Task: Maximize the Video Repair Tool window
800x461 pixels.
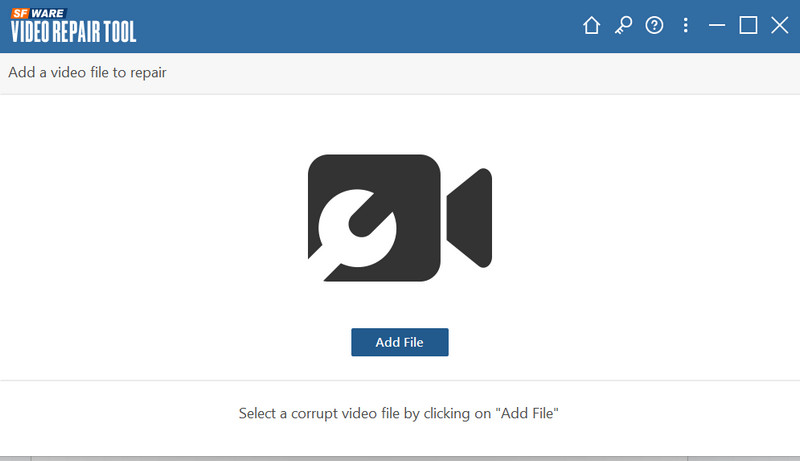Action: pyautogui.click(x=748, y=26)
